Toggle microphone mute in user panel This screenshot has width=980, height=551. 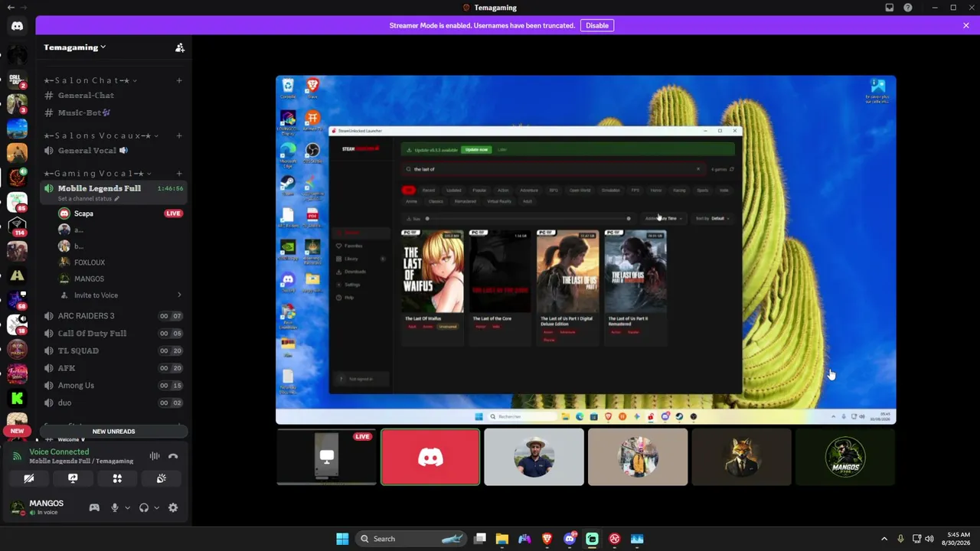(x=115, y=507)
